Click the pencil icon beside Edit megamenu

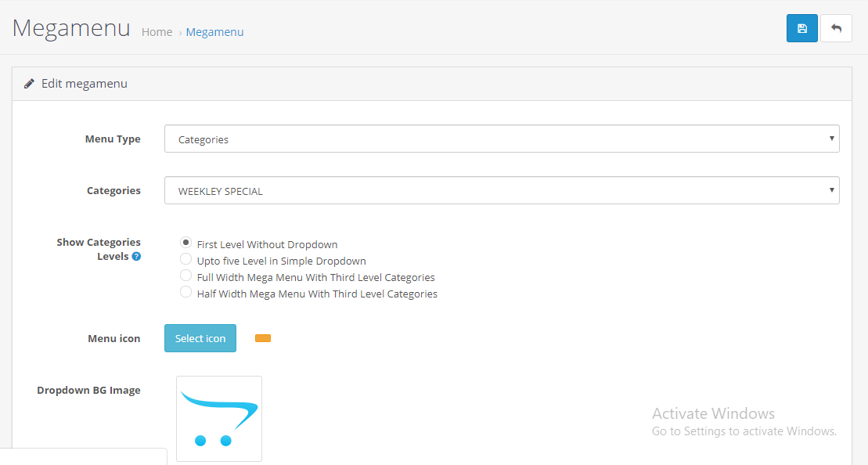[x=29, y=84]
